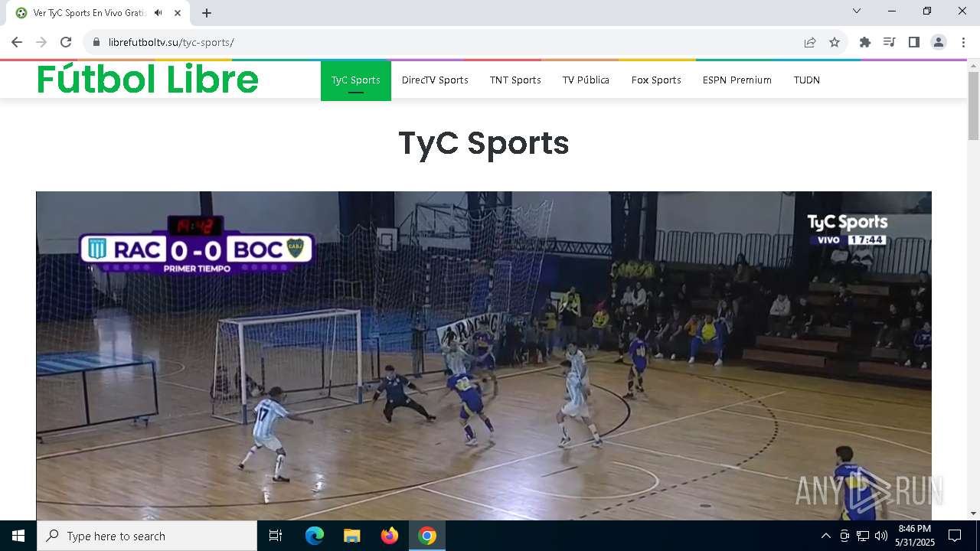
Task: Switch to TNT Sports channel
Action: tap(515, 80)
